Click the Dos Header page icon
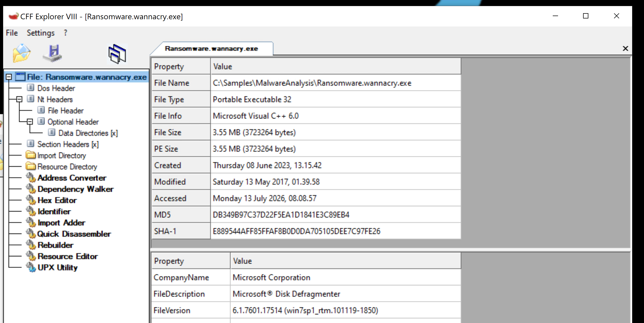 (x=31, y=88)
